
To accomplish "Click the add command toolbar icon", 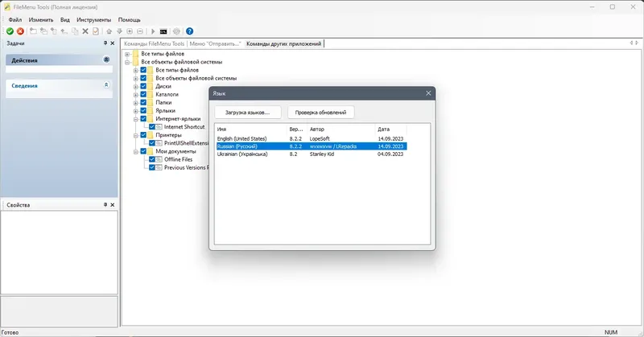I will [x=33, y=31].
